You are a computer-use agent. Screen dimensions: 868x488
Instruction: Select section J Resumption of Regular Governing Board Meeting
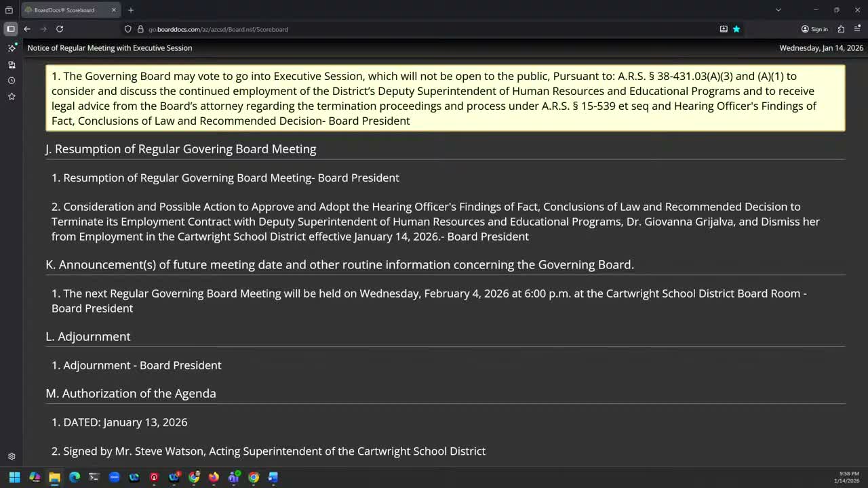click(181, 149)
